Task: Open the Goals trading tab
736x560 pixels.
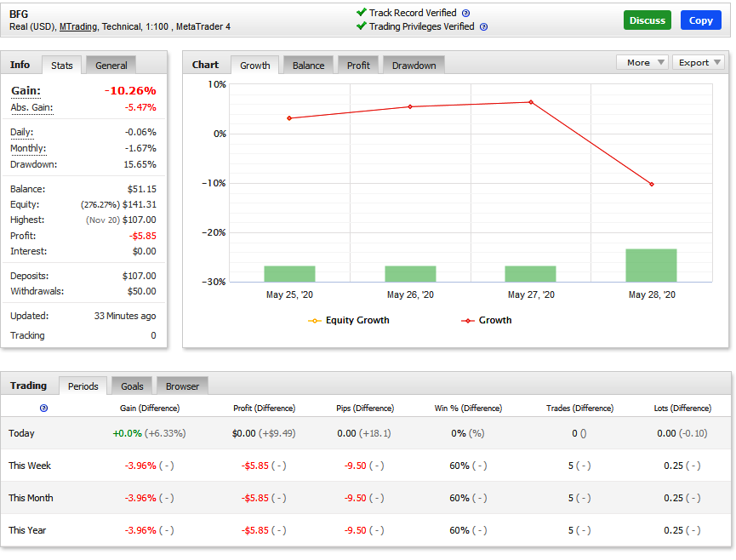Action: [132, 386]
